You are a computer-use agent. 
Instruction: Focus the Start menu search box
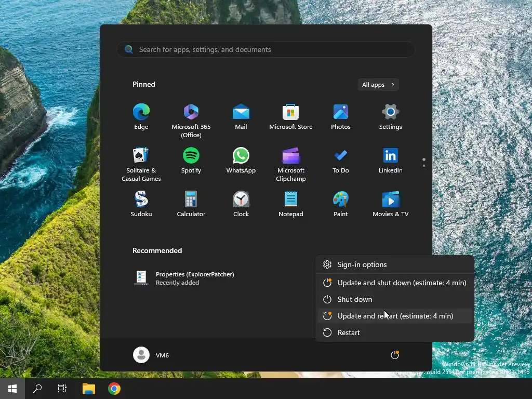(266, 49)
